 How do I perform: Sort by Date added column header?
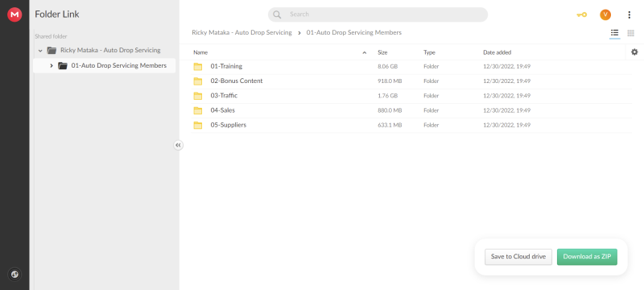[497, 52]
